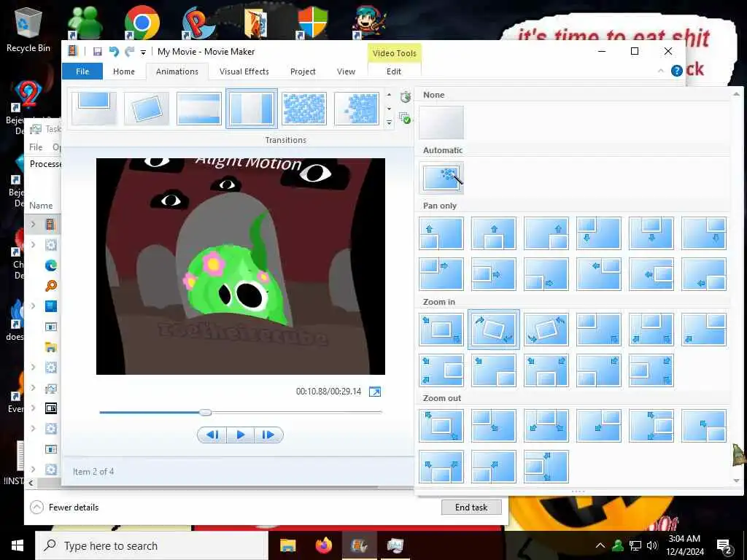Open the Edit tab under Video Tools
747x560 pixels.
pyautogui.click(x=393, y=71)
